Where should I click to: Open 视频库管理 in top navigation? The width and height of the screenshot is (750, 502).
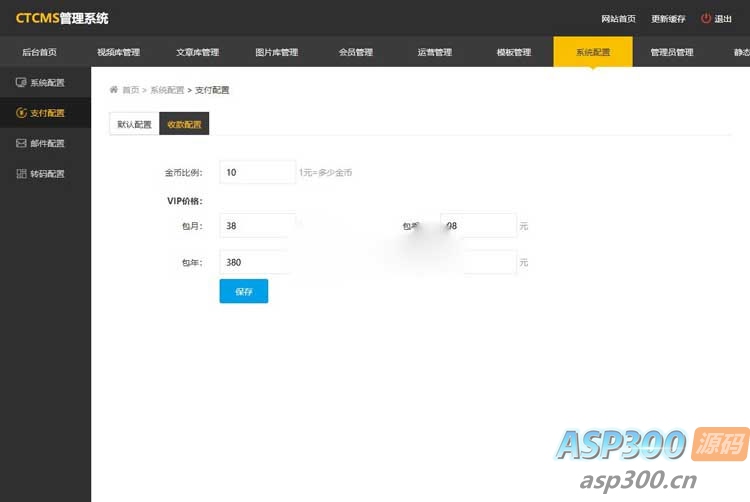pos(118,52)
